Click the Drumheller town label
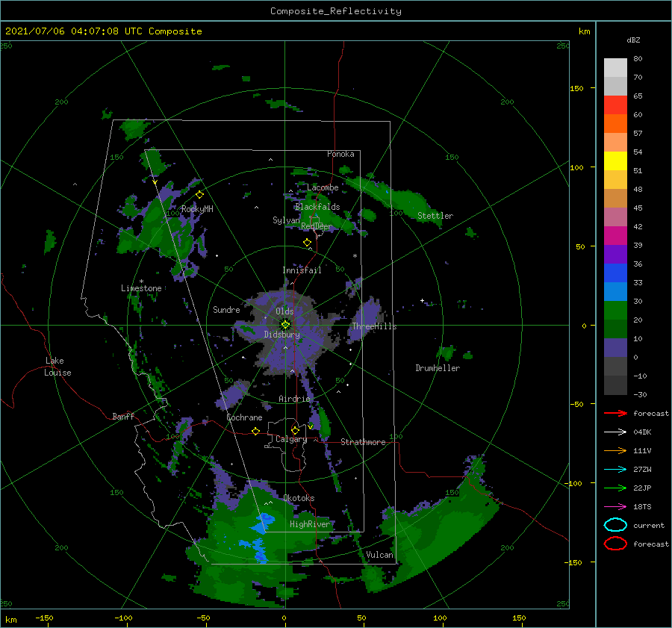672x628 pixels. 438,368
